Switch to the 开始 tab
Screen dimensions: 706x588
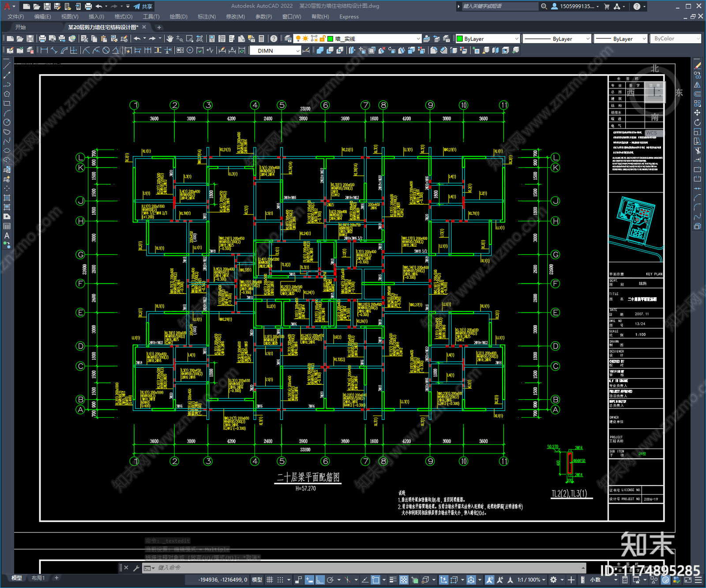click(x=21, y=27)
